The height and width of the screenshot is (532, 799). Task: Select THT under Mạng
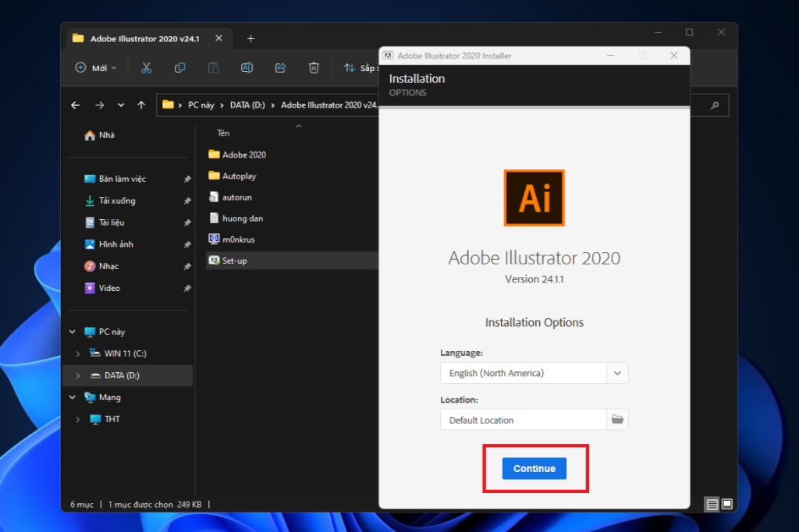tap(112, 420)
